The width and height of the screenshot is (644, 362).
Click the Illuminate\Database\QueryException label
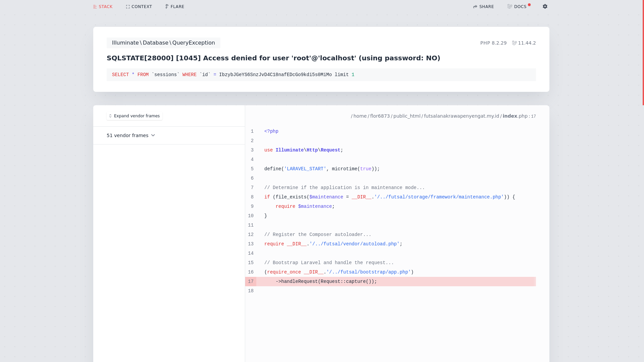(163, 43)
